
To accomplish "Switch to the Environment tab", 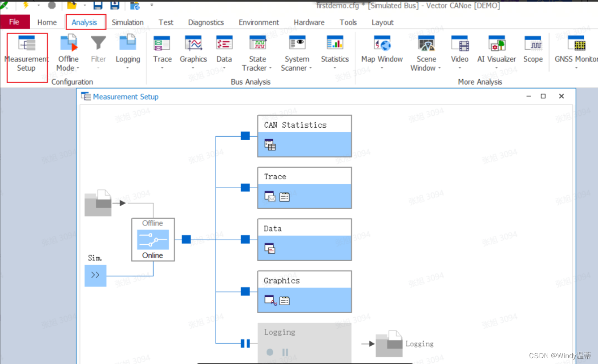I will point(259,22).
